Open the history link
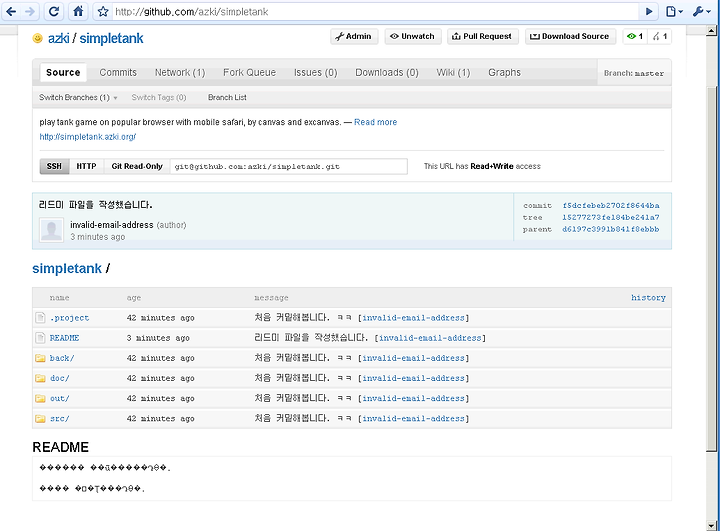 (648, 298)
